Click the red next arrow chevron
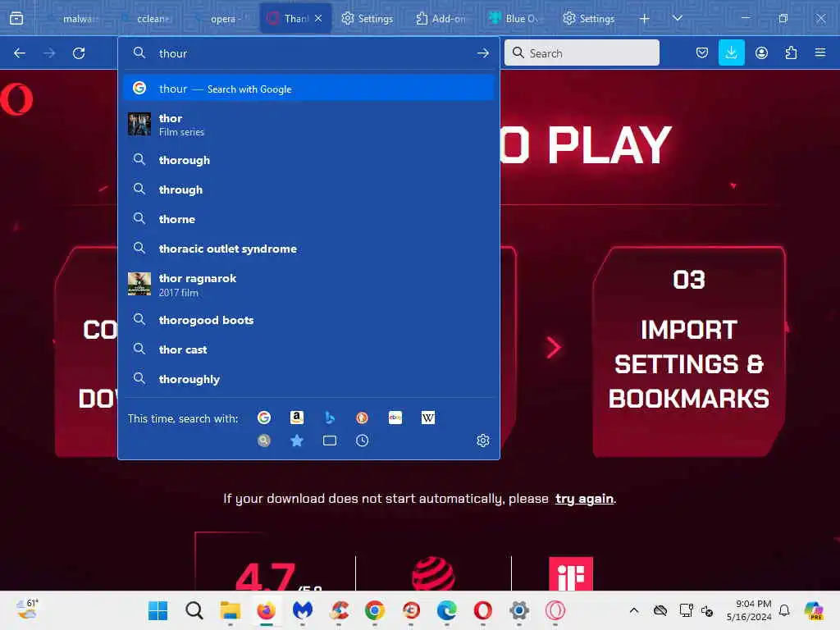Screen dimensions: 840x630 click(x=554, y=347)
